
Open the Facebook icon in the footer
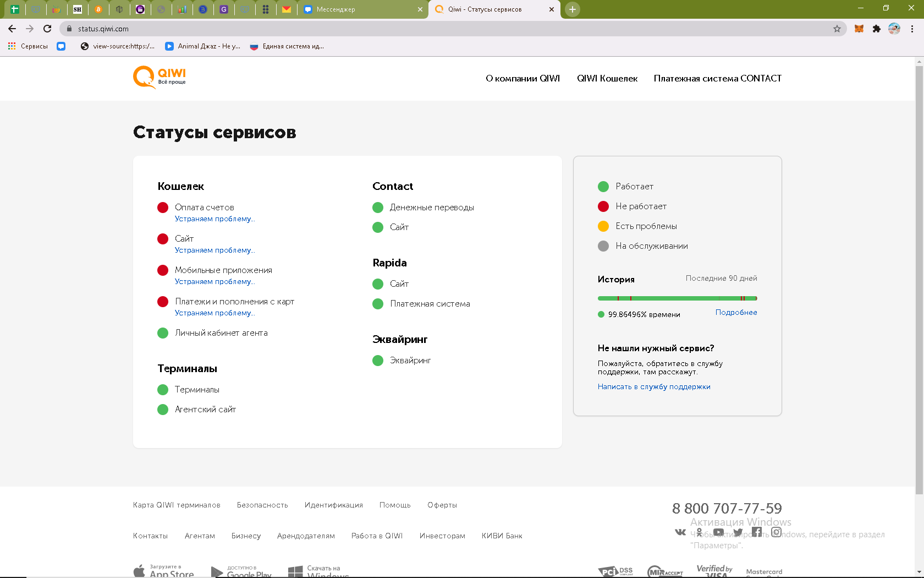(757, 532)
